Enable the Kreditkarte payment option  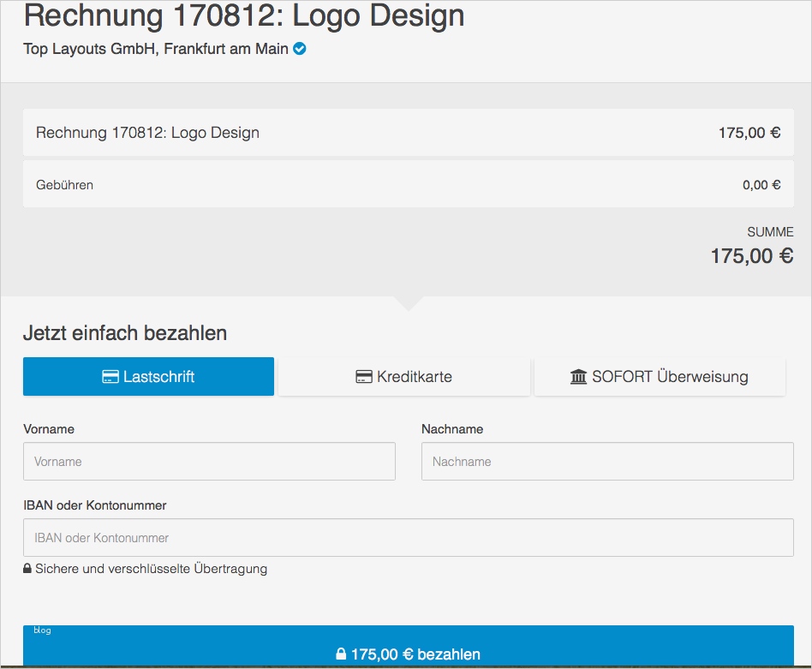[403, 376]
